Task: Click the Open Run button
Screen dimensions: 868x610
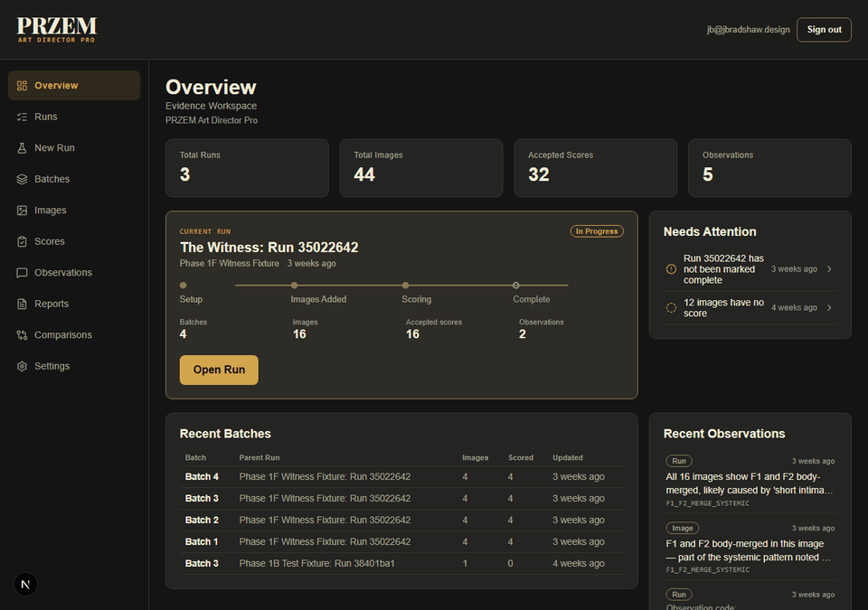Action: [x=219, y=370]
